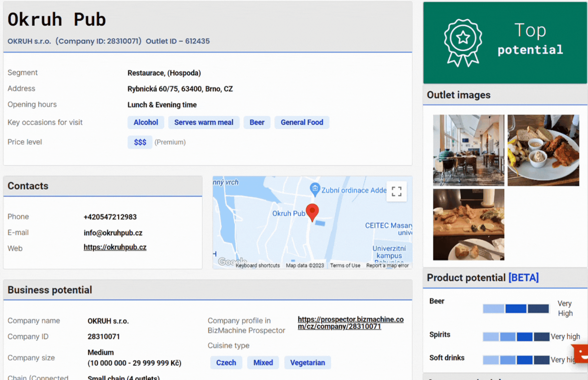
Task: Click the Okruh Pub label on map
Action: [289, 214]
